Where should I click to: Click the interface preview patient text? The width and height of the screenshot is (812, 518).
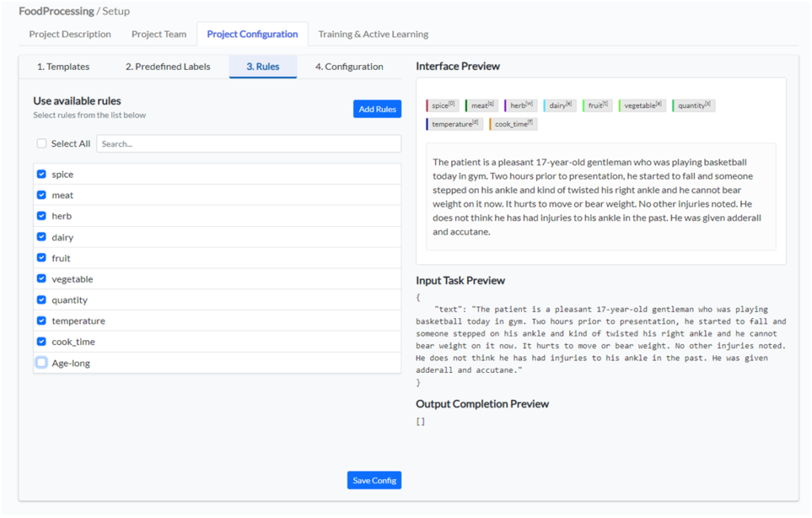(597, 197)
